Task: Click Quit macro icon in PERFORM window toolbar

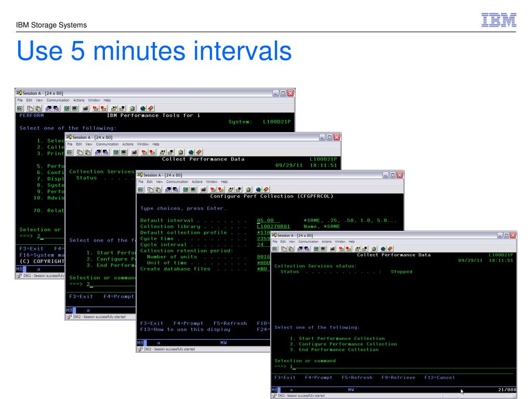Action: (122, 108)
